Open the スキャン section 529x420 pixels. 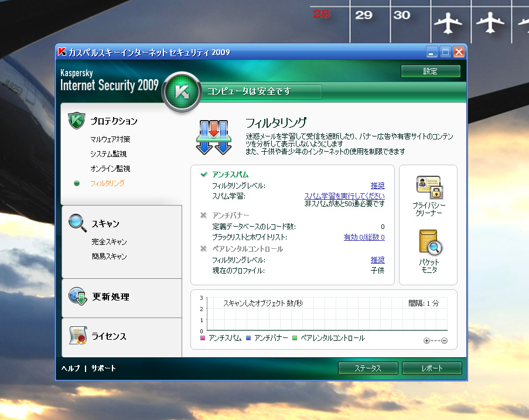[x=105, y=224]
